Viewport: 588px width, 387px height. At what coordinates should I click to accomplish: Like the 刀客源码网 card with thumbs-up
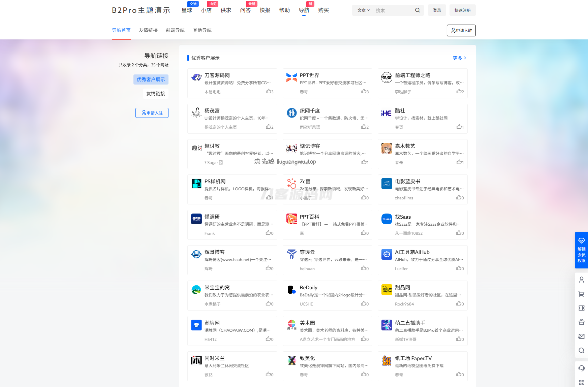[x=269, y=92]
